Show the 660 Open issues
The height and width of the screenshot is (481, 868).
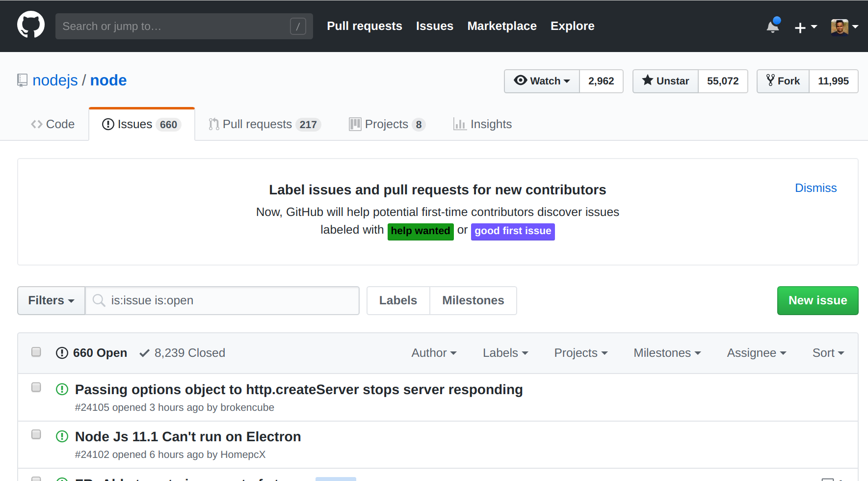click(92, 353)
